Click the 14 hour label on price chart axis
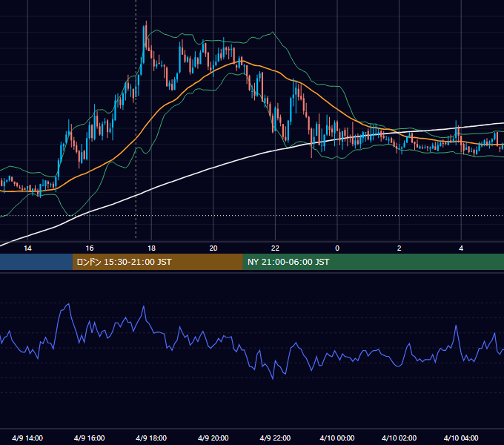Viewport: 504px width, 445px height. pos(27,248)
